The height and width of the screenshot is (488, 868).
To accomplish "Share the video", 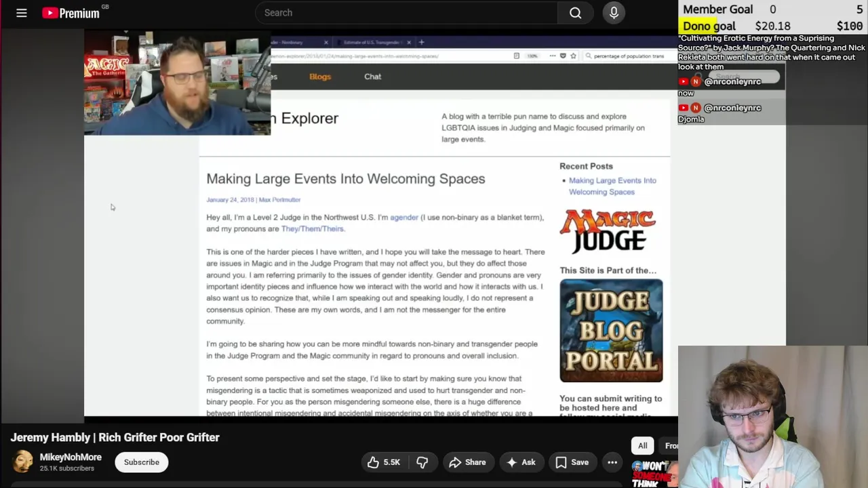I will (467, 462).
